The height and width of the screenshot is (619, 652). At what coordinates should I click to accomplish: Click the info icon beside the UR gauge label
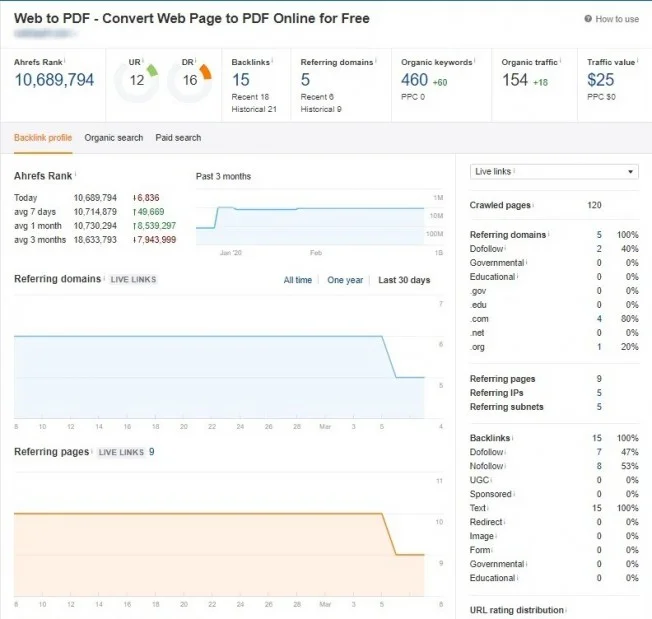click(x=141, y=61)
